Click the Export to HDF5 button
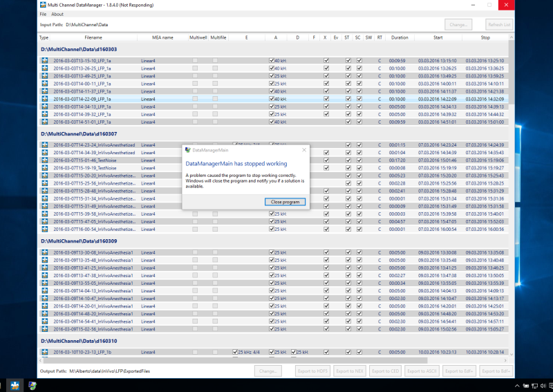 click(312, 371)
